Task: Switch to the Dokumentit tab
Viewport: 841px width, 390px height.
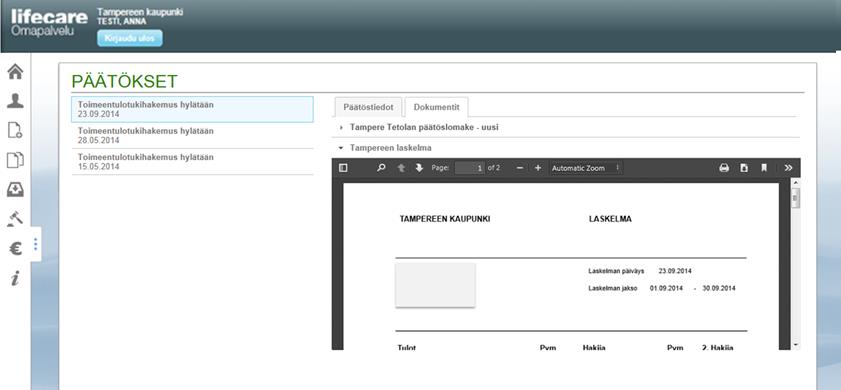Action: pos(437,107)
